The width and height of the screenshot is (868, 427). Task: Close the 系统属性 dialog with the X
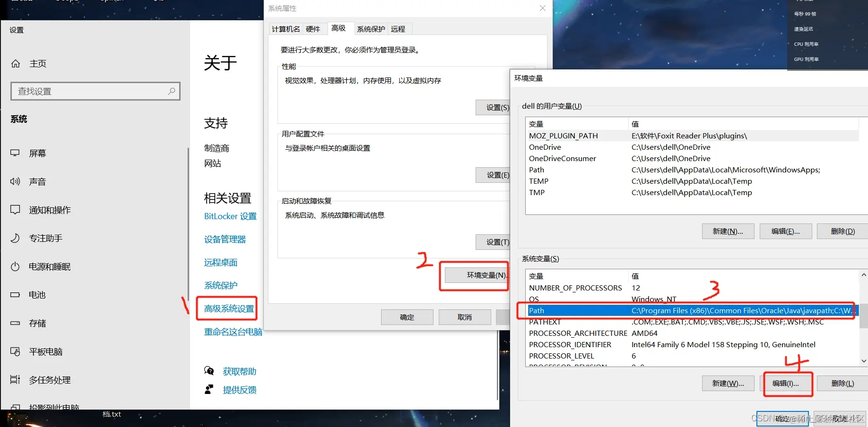543,8
